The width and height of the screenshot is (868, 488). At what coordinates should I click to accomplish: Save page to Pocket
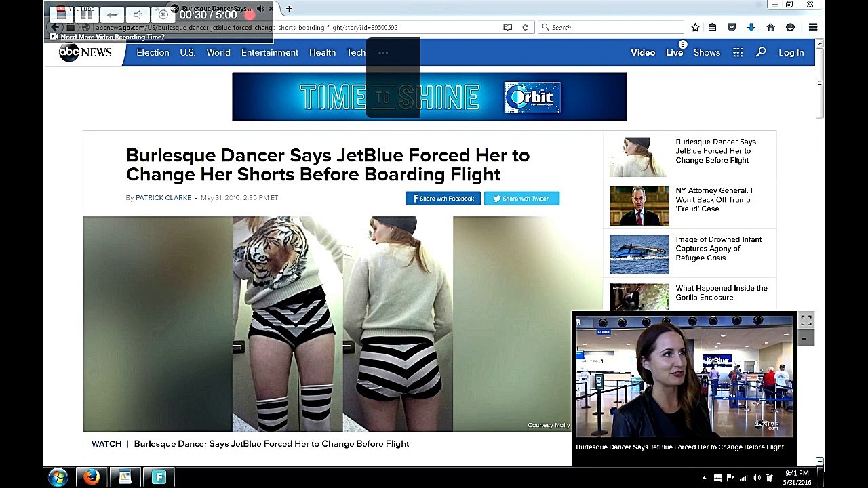coord(732,27)
